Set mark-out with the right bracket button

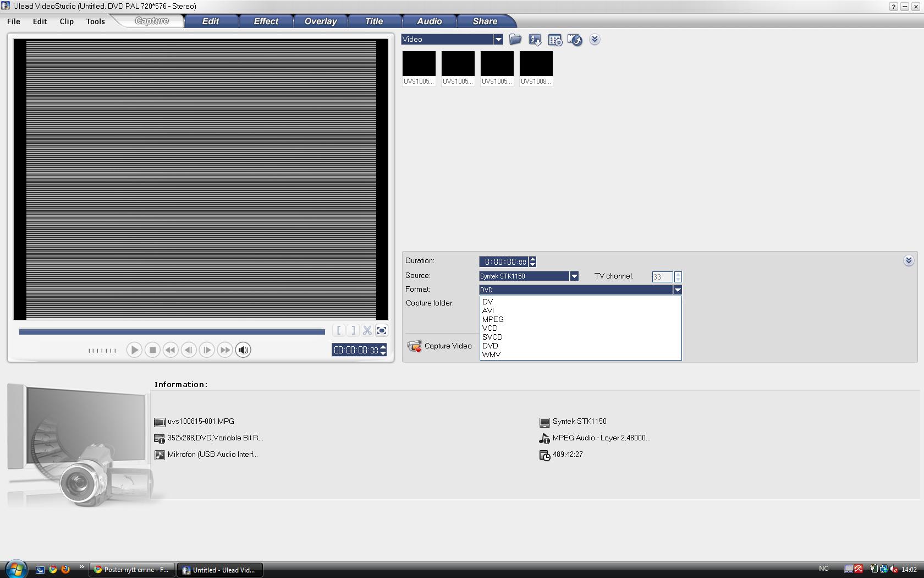tap(353, 330)
